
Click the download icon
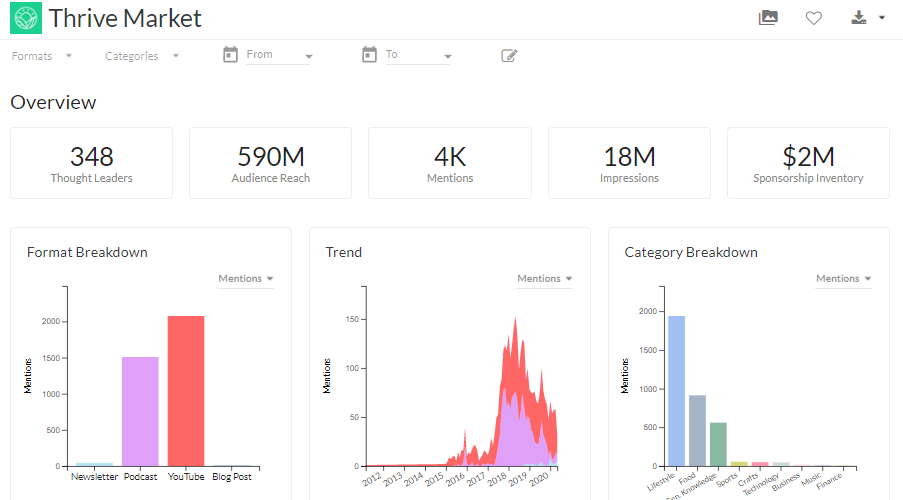point(859,17)
